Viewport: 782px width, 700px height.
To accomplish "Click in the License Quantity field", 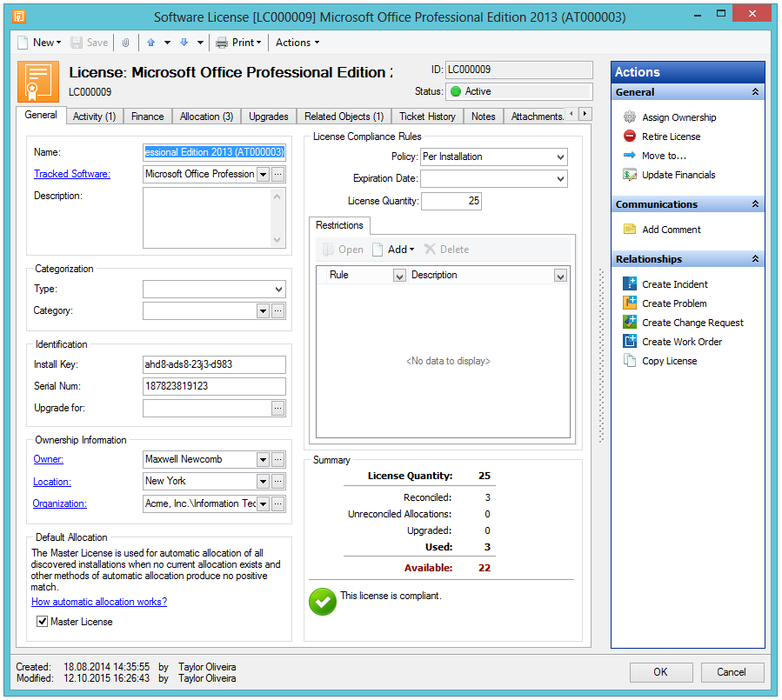I will coord(451,201).
